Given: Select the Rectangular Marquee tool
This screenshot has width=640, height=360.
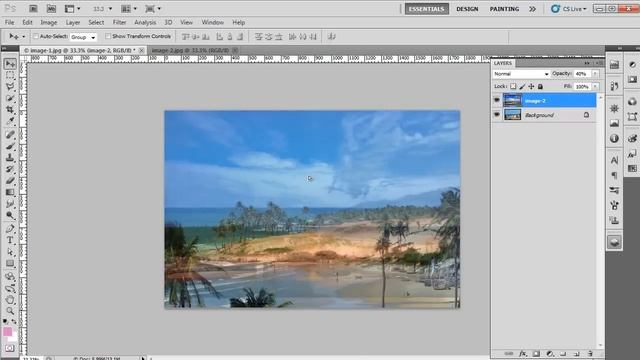Looking at the screenshot, I should coord(10,75).
